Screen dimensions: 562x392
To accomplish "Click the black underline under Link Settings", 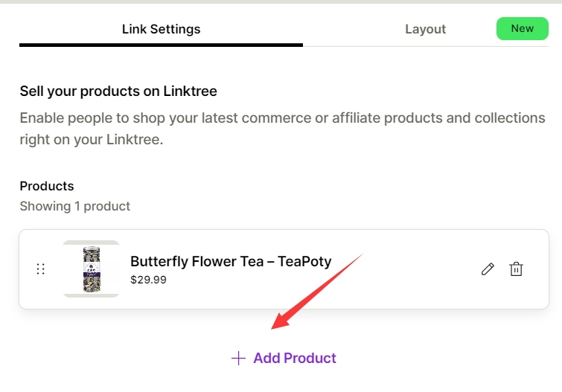I will click(x=161, y=45).
